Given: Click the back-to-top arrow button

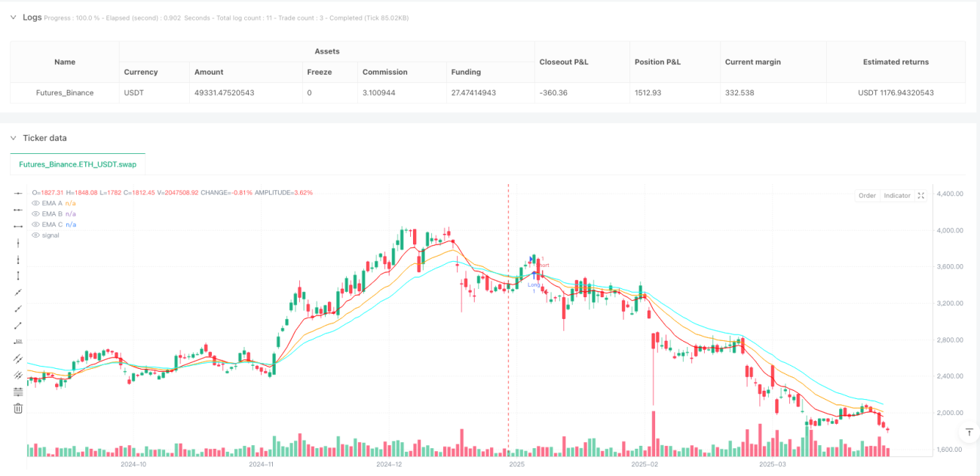Looking at the screenshot, I should click(969, 432).
